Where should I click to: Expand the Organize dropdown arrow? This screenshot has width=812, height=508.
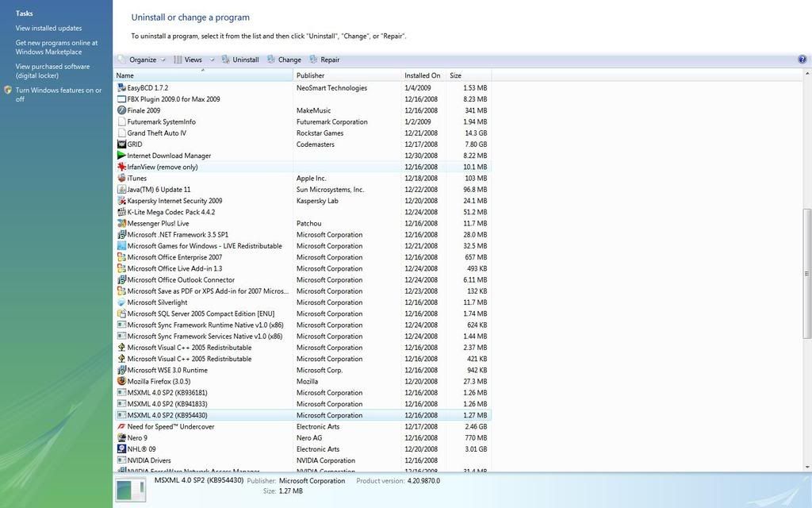[163, 60]
